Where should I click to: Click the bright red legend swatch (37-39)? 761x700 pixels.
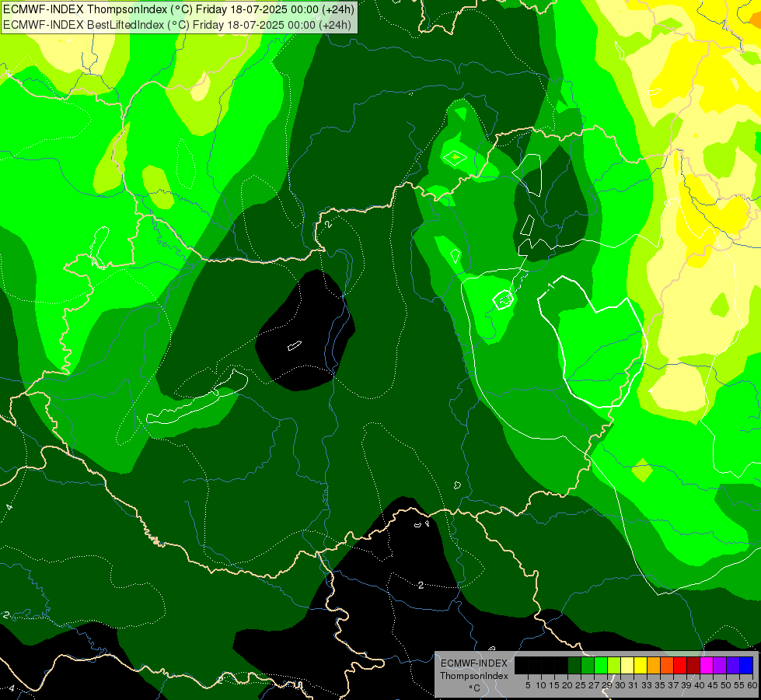click(680, 666)
